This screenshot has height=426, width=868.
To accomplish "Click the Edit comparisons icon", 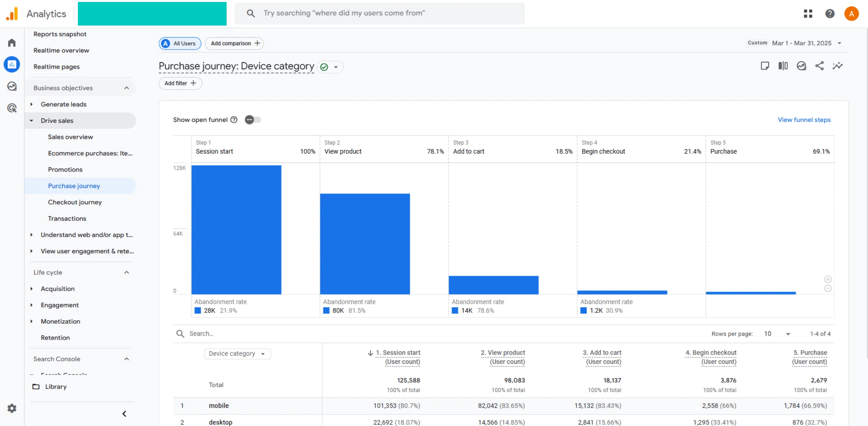I will pyautogui.click(x=783, y=66).
